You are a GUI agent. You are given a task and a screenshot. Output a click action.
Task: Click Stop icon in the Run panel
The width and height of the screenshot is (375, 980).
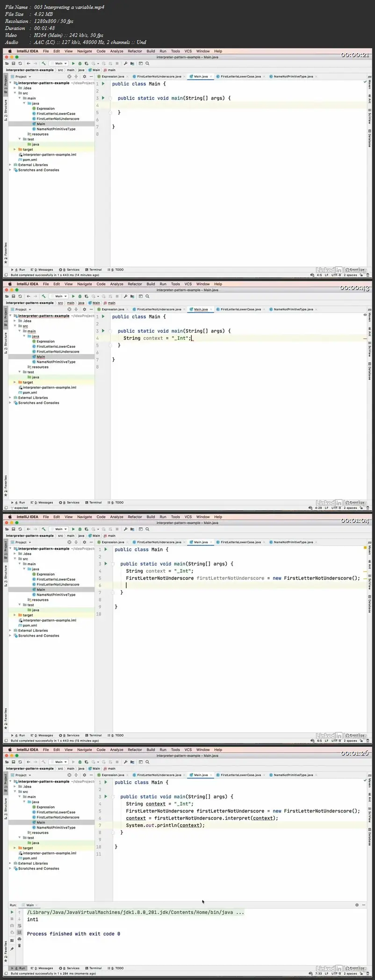click(12, 919)
